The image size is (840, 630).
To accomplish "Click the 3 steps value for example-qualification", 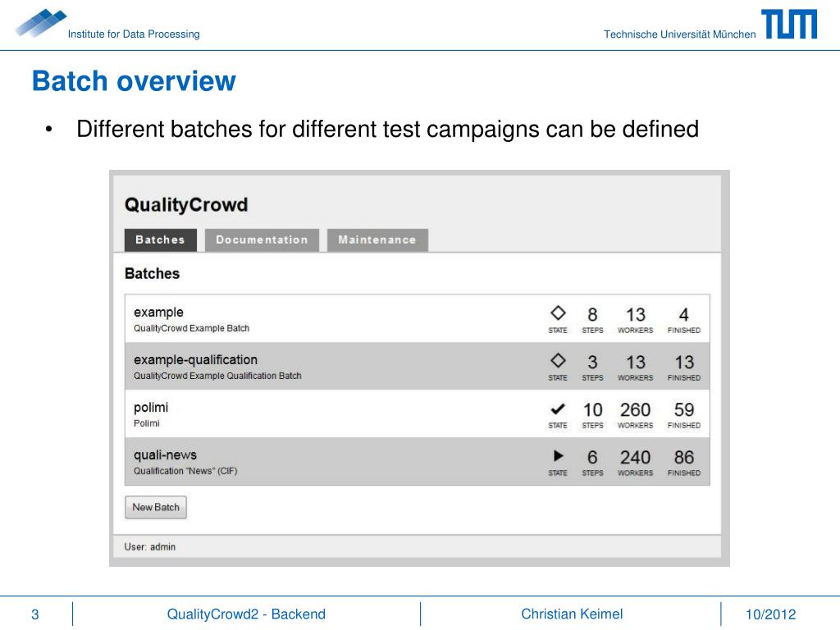I will coord(592,362).
